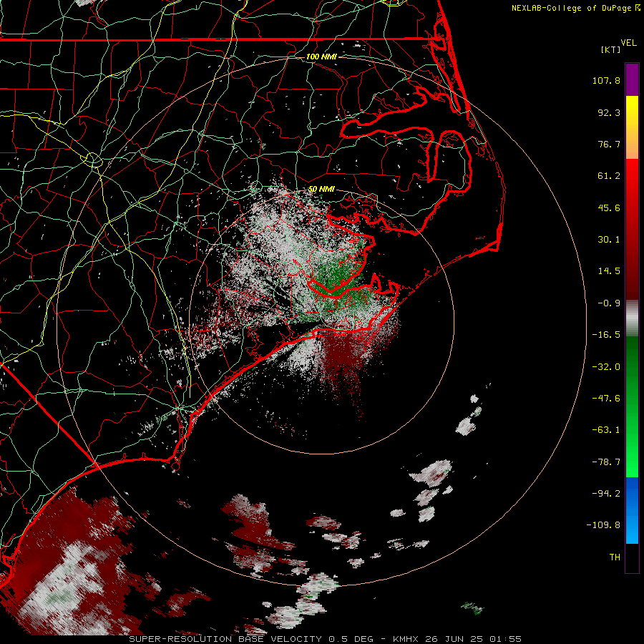This screenshot has height=644, width=644.
Task: Click the 100 NMI range ring label
Action: (321, 57)
